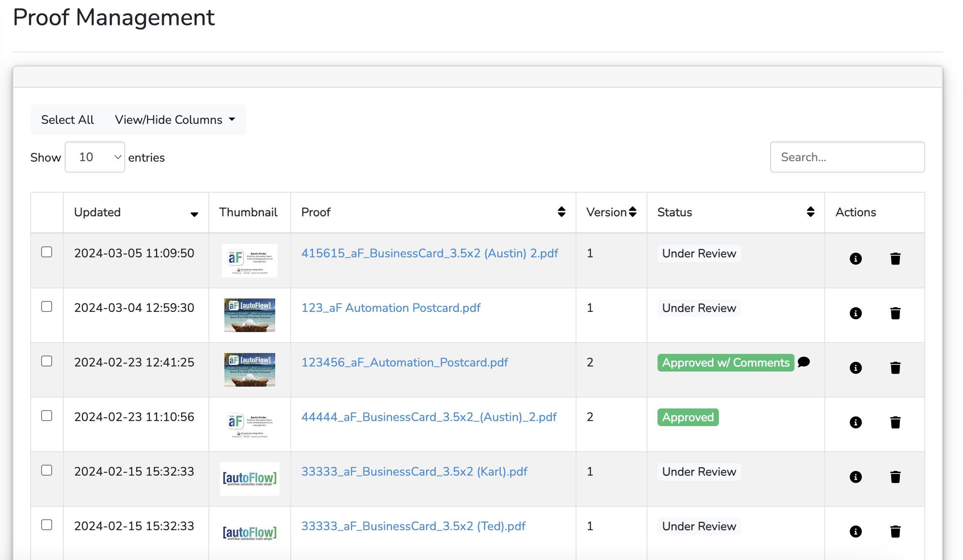
Task: Open comment bubble beside Approved w/ Comments
Action: [804, 362]
